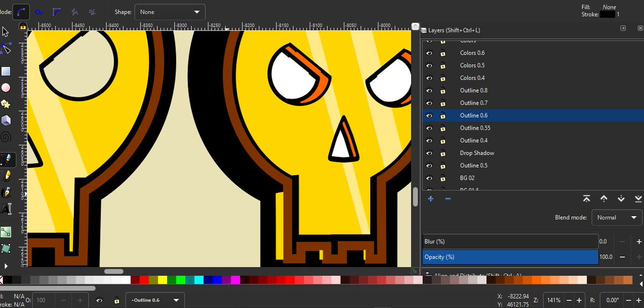Viewport: 644px width, 308px height.
Task: Select the Outline 0.5 layer
Action: tap(474, 166)
